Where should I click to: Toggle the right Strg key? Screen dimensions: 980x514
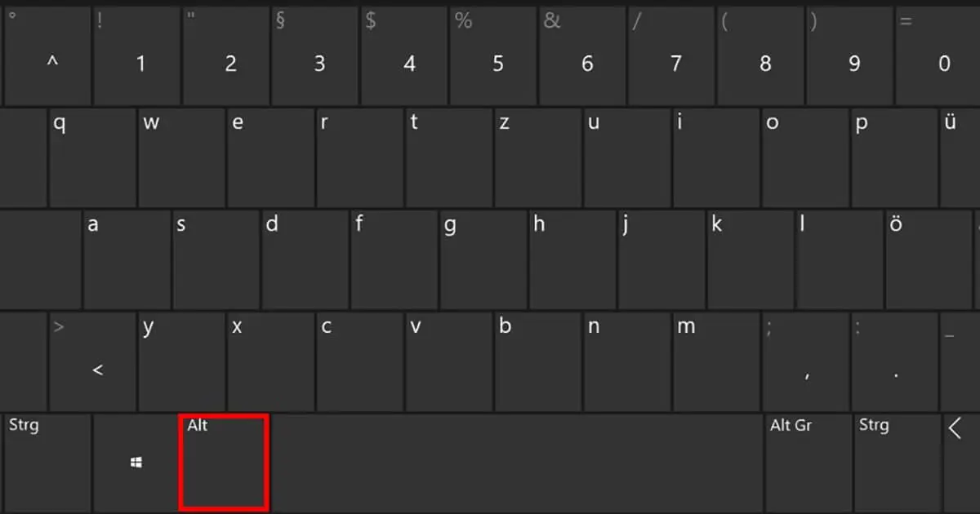pyautogui.click(x=898, y=463)
